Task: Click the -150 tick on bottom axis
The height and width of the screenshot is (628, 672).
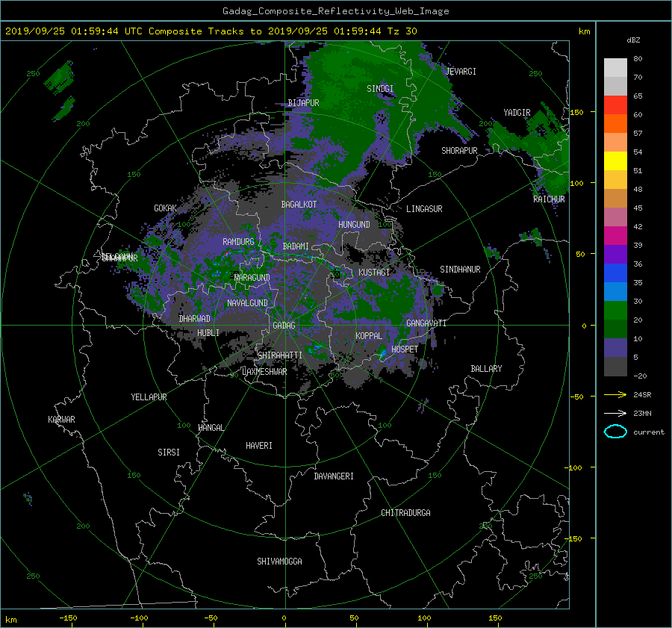Action: tap(68, 618)
